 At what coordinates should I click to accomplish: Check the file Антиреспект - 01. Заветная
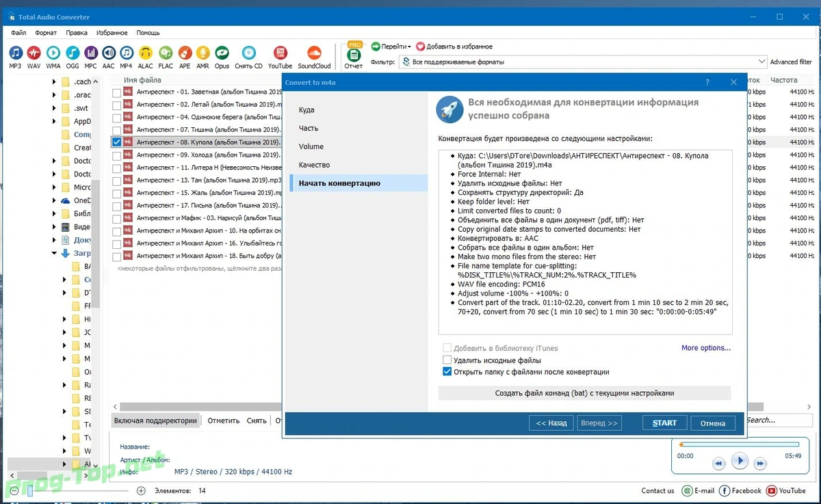tap(117, 92)
